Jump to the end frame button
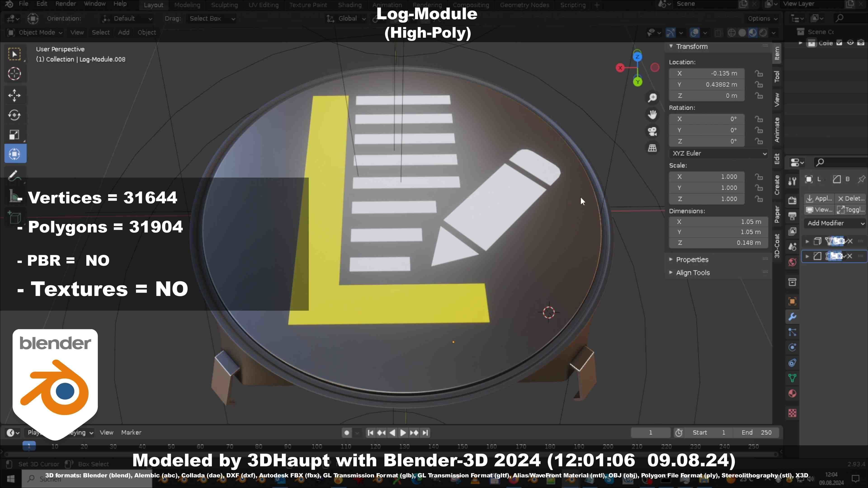The height and width of the screenshot is (488, 868). coord(426,433)
